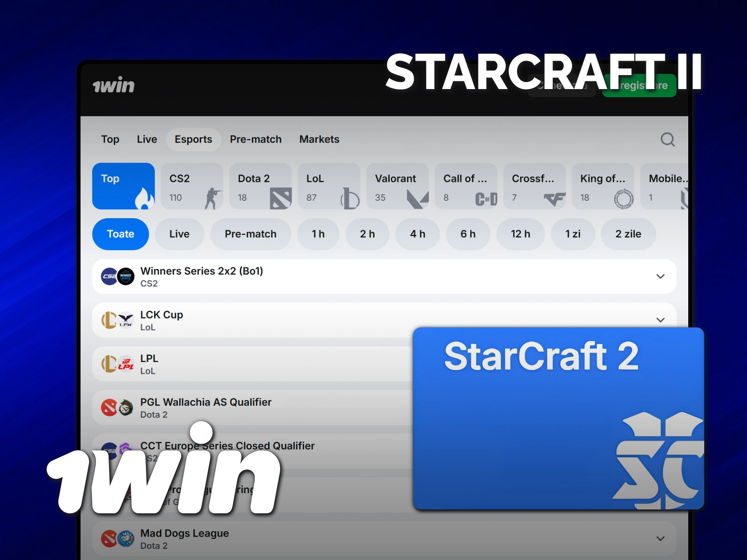
Task: Expand the Winners Series 2x2 (Bo1) section
Action: [x=660, y=276]
